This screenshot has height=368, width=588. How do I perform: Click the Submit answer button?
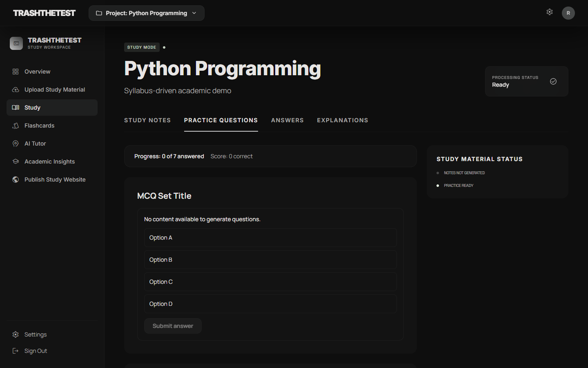[173, 326]
